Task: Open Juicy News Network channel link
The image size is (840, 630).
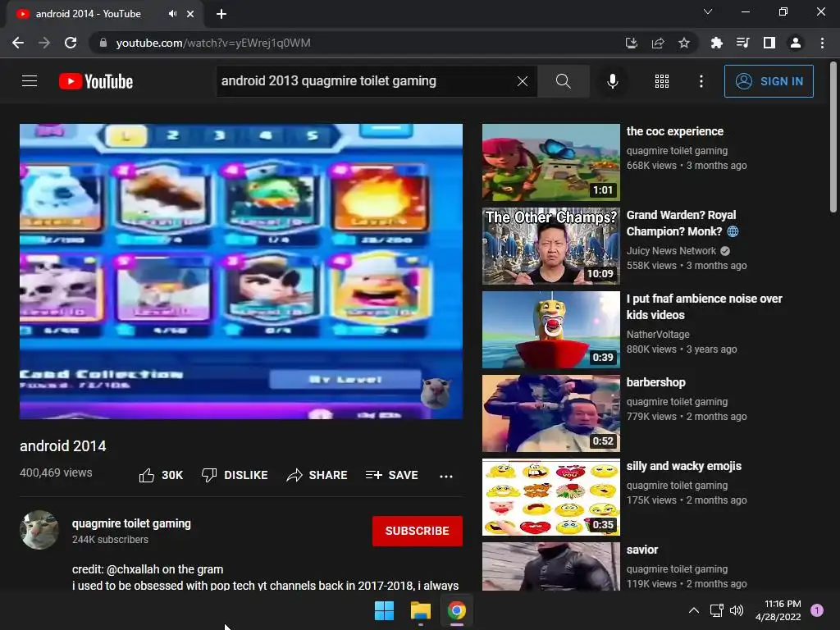Action: pyautogui.click(x=671, y=251)
